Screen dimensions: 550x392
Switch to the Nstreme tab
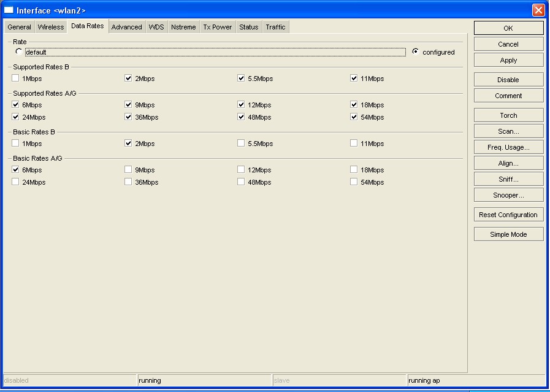183,27
